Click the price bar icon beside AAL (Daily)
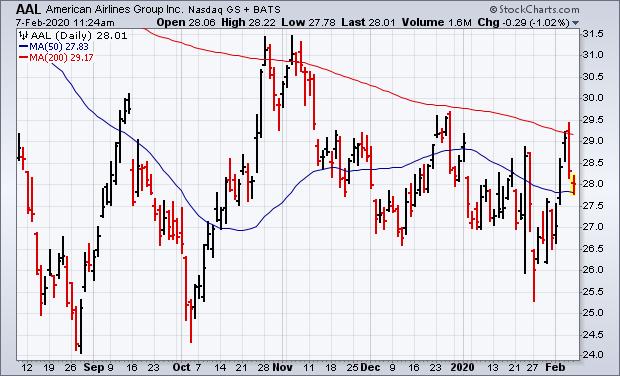620x376 pixels. pyautogui.click(x=24, y=35)
